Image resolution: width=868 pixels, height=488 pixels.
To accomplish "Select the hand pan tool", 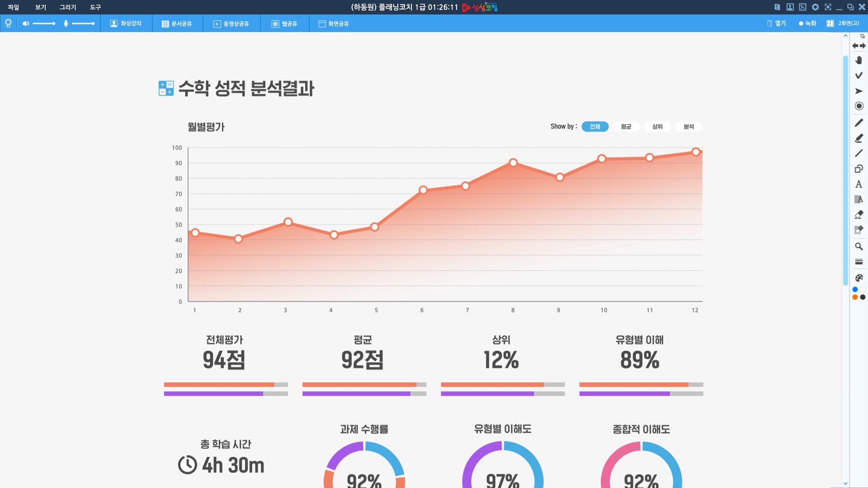I will point(859,60).
